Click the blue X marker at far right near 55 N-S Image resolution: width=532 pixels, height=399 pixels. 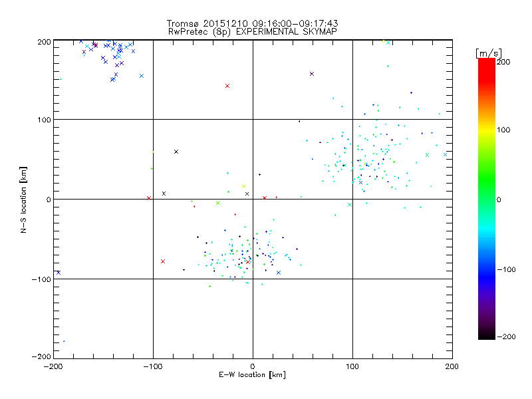(x=445, y=155)
